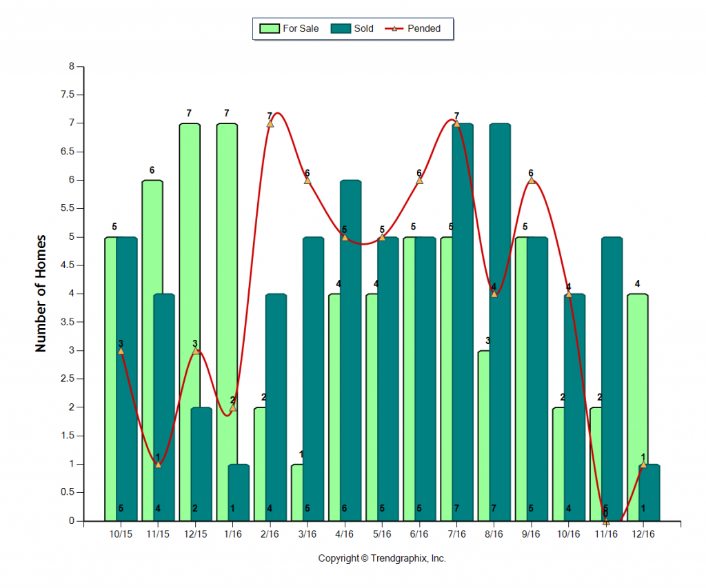The image size is (706, 588).
Task: Click the "Number of Homes" axis title
Action: [x=41, y=294]
